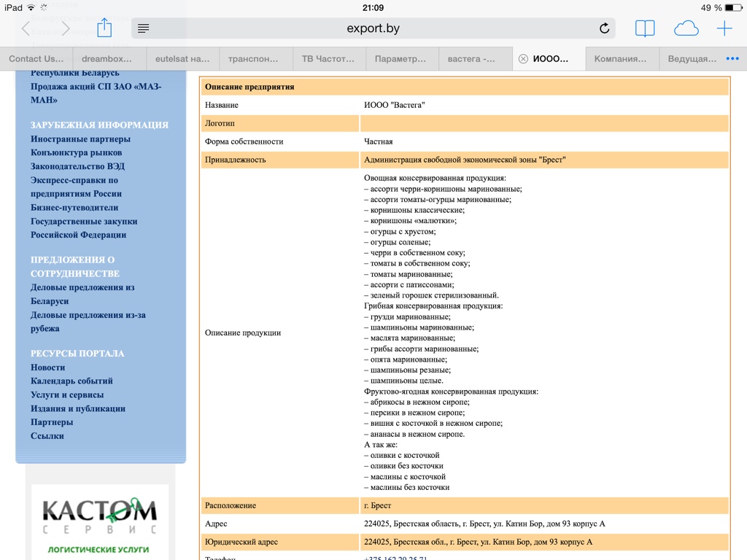Image resolution: width=747 pixels, height=560 pixels.
Task: Tap the Администрация свободной экономической зоны "Брест" cell
Action: tap(544, 160)
